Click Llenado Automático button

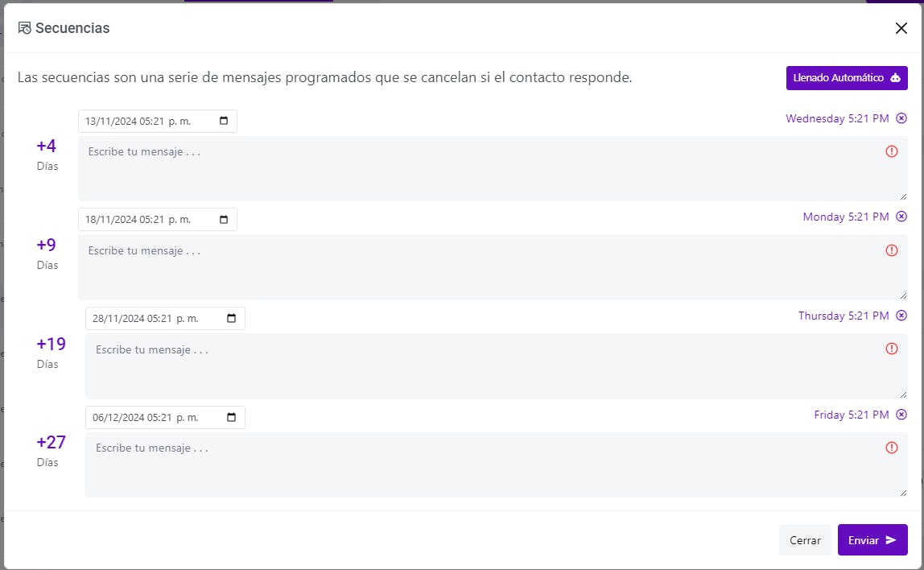click(847, 78)
